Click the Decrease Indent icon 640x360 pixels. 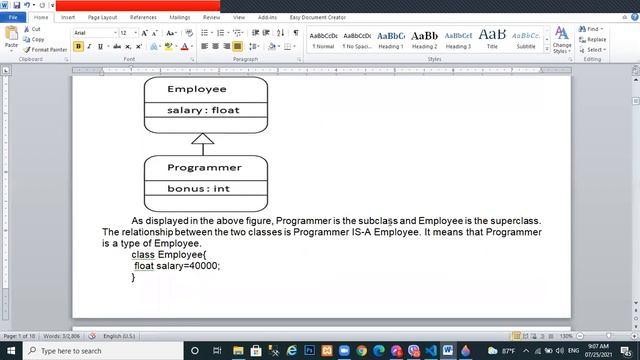point(256,33)
